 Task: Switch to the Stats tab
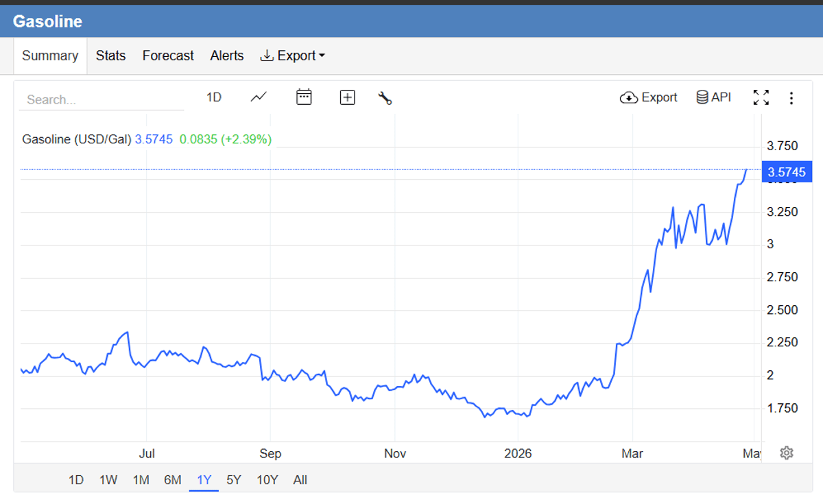click(110, 56)
